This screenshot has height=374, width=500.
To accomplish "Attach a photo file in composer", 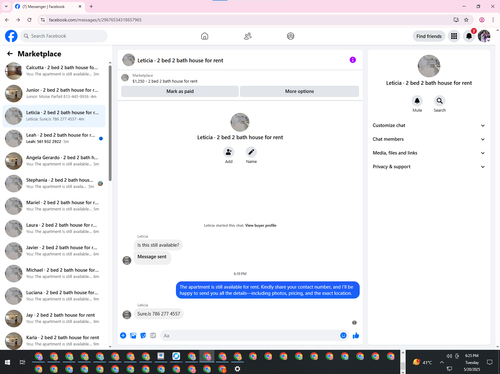I will click(133, 335).
